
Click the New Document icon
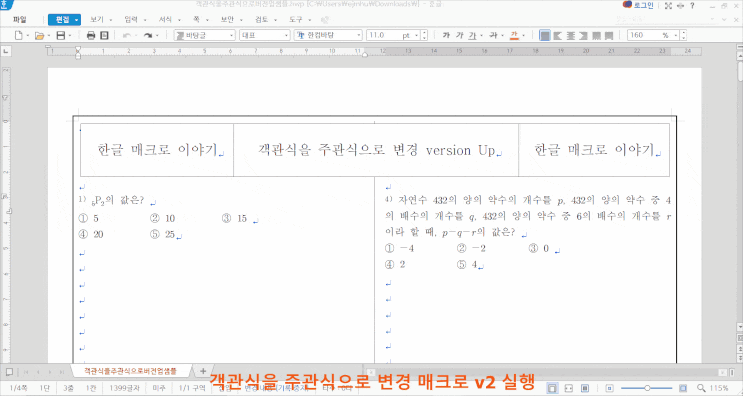[18, 36]
